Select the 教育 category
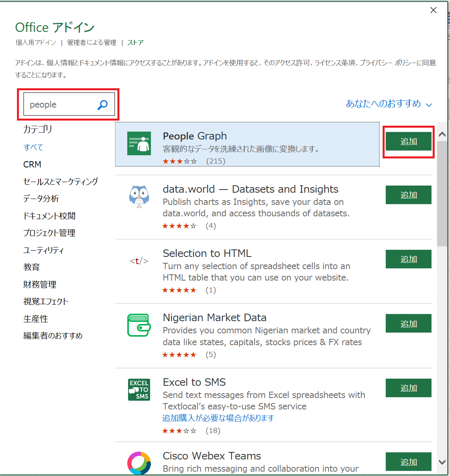 [32, 267]
